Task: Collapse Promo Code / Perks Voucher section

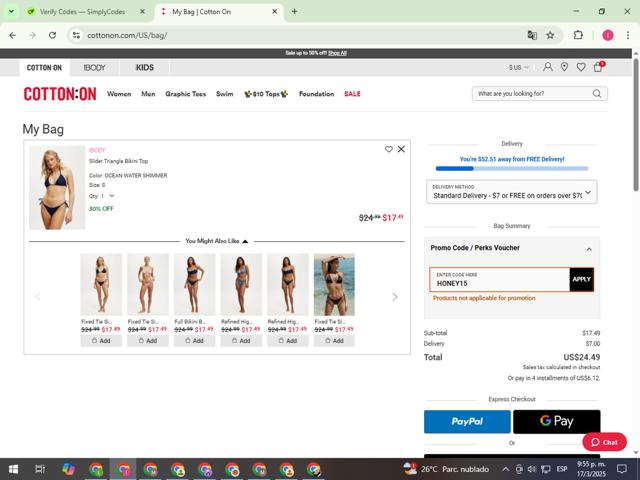Action: [x=589, y=249]
